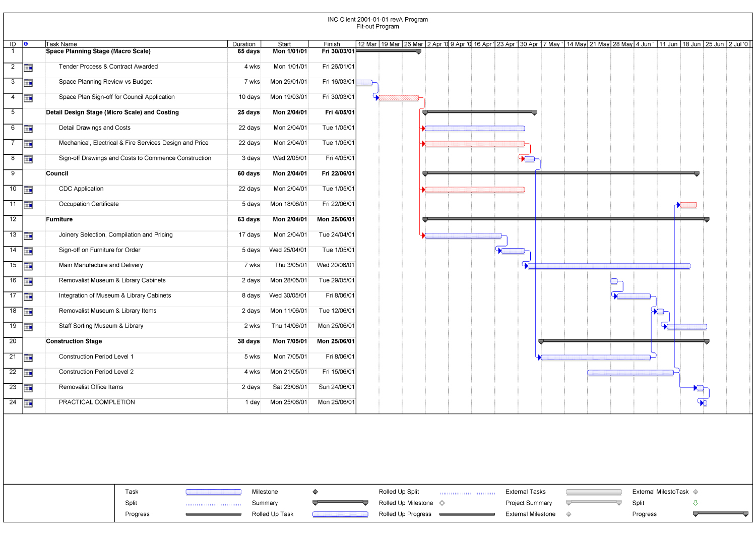Image resolution: width=756 pixels, height=535 pixels.
Task: Click the indicator icon for Construction Period Level 2
Action: 28,373
